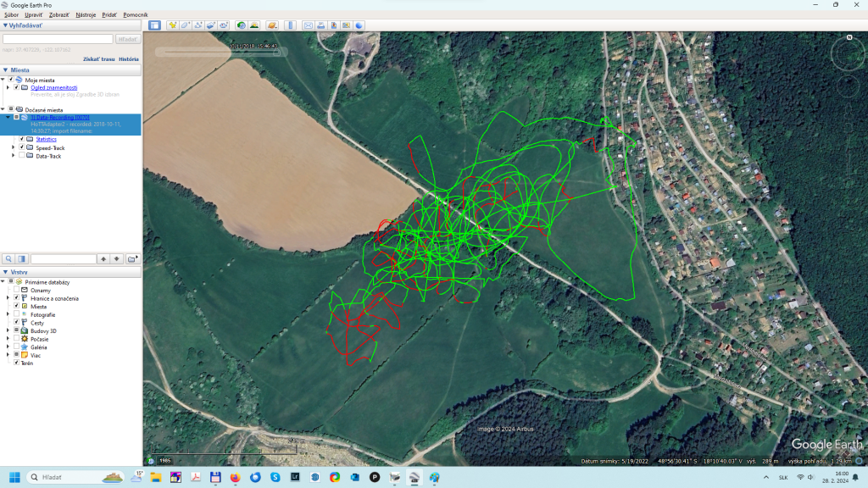Toggle the sidebar visibility button
Screen dimensions: 868x488
(x=154, y=25)
